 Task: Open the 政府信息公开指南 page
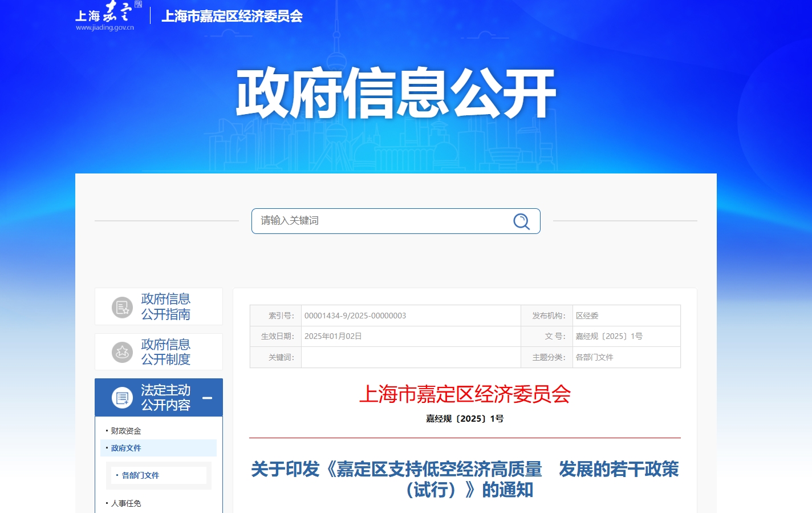coord(165,306)
